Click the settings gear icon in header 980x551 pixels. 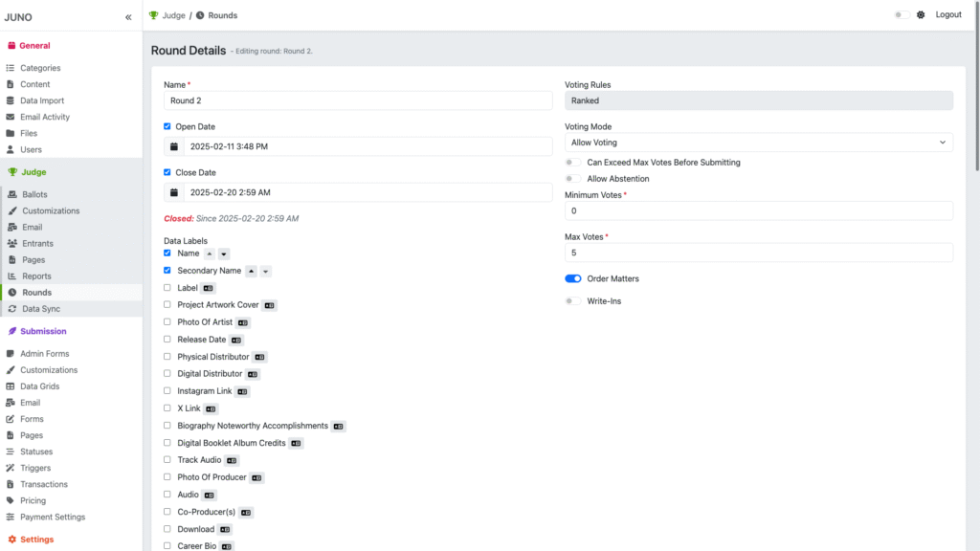(921, 15)
